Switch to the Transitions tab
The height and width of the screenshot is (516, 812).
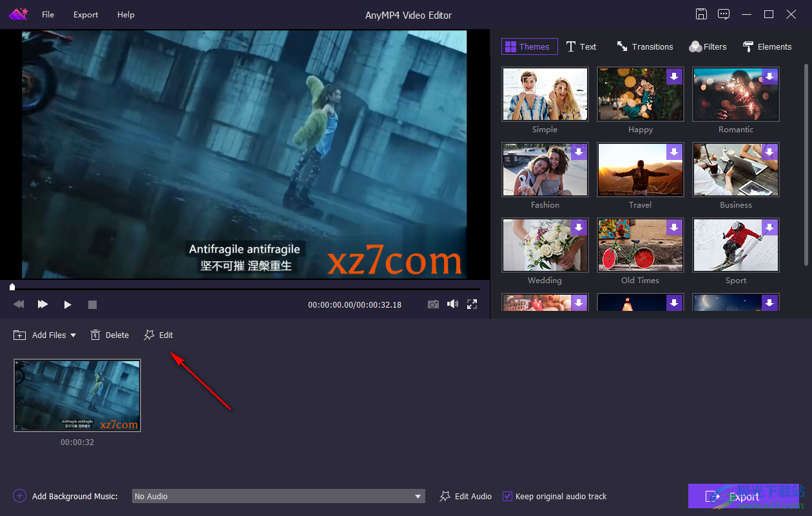[x=644, y=46]
